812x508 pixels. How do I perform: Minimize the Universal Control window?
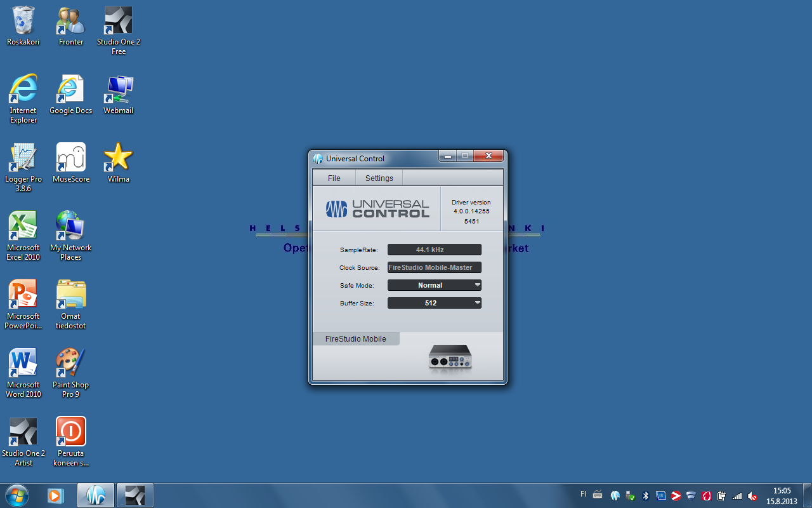point(448,156)
